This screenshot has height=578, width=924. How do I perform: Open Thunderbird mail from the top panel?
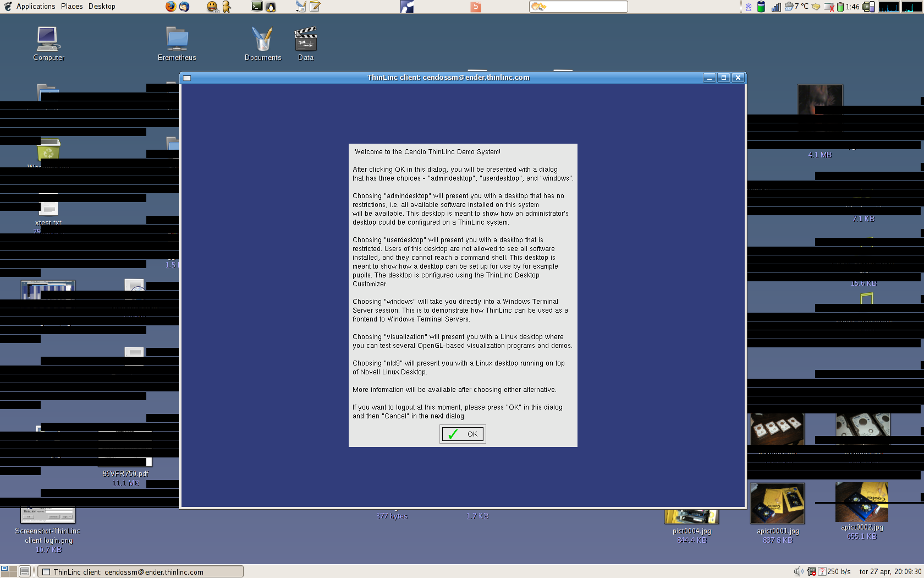184,7
